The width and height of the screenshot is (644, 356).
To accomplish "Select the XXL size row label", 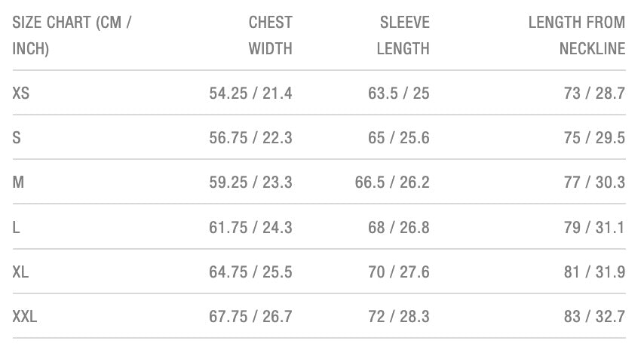I will [25, 317].
